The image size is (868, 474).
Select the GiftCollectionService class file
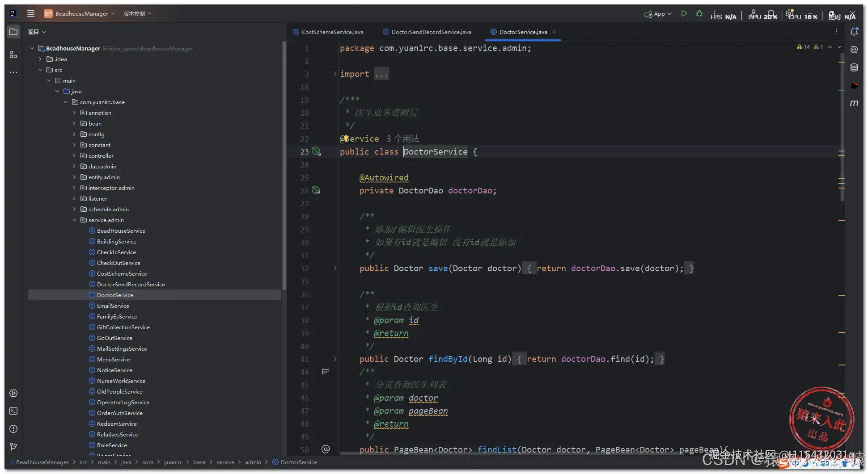tap(123, 327)
